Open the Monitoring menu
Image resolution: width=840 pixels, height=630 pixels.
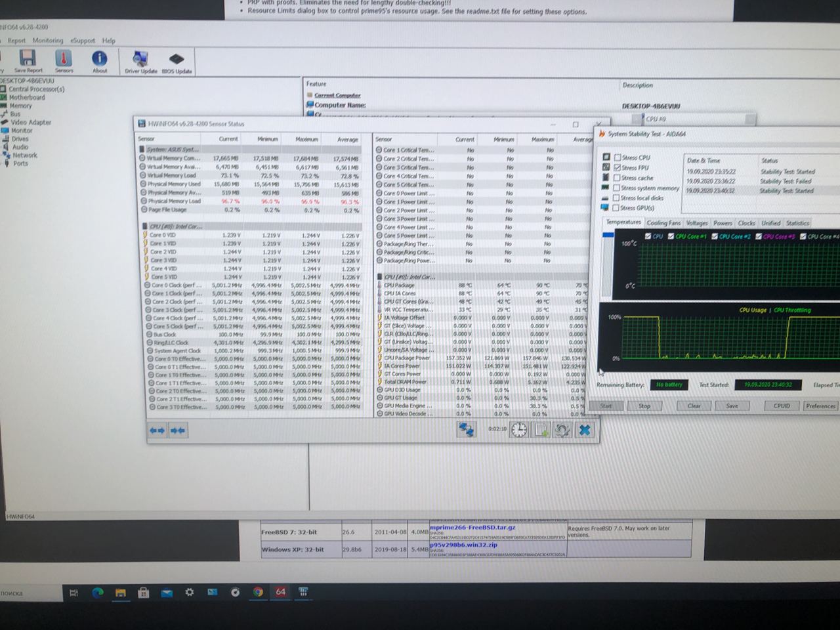pos(48,41)
